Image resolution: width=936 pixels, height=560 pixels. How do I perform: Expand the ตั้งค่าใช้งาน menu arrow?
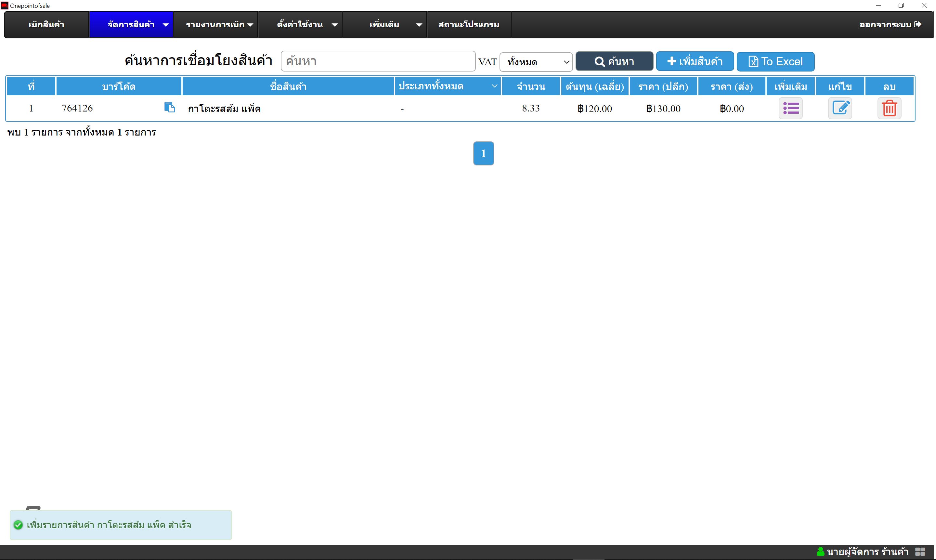tap(335, 25)
